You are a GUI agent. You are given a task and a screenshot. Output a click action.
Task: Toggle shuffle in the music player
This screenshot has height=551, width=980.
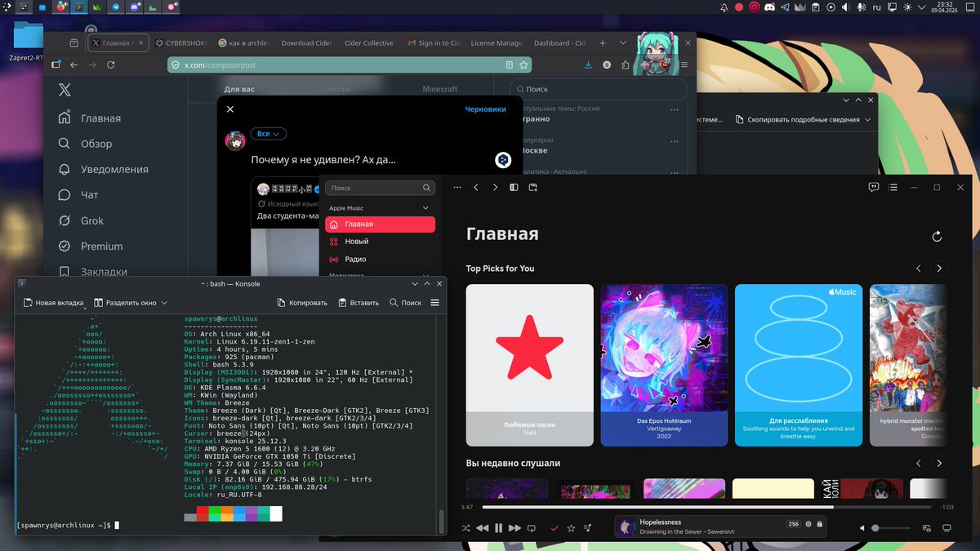465,528
